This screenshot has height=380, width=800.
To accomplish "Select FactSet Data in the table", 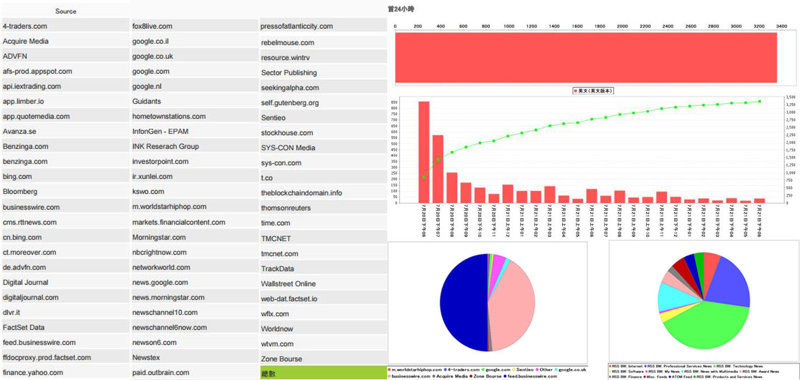I will [65, 327].
